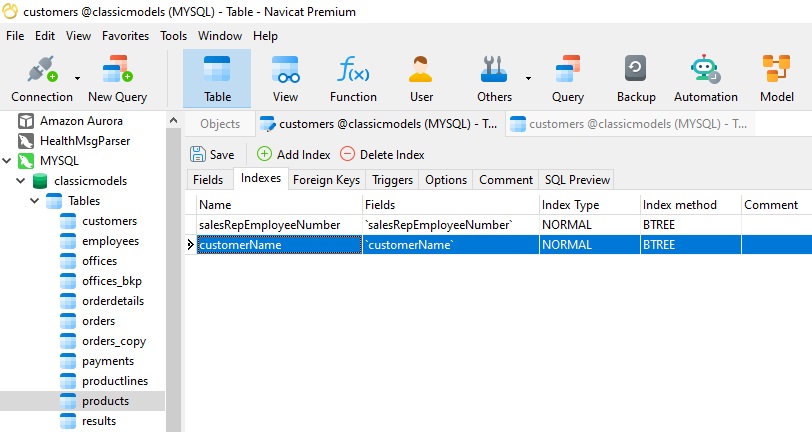Switch to the Triggers tab

point(393,180)
